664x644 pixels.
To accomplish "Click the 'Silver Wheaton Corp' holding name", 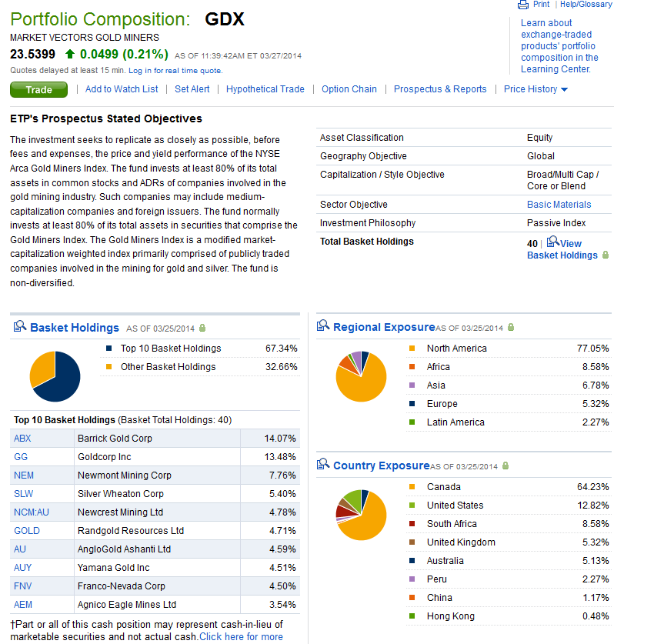I will click(x=120, y=494).
